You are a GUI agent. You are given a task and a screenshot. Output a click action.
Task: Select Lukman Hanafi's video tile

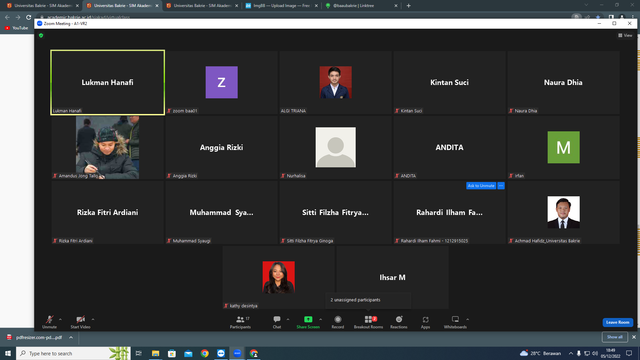(x=107, y=82)
